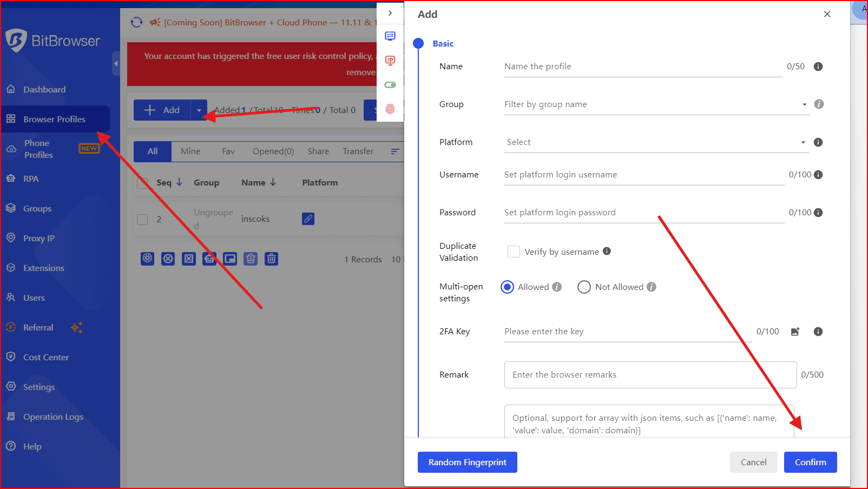Click the info icon after Verify by username
Viewport: 868px width, 489px height.
[607, 251]
